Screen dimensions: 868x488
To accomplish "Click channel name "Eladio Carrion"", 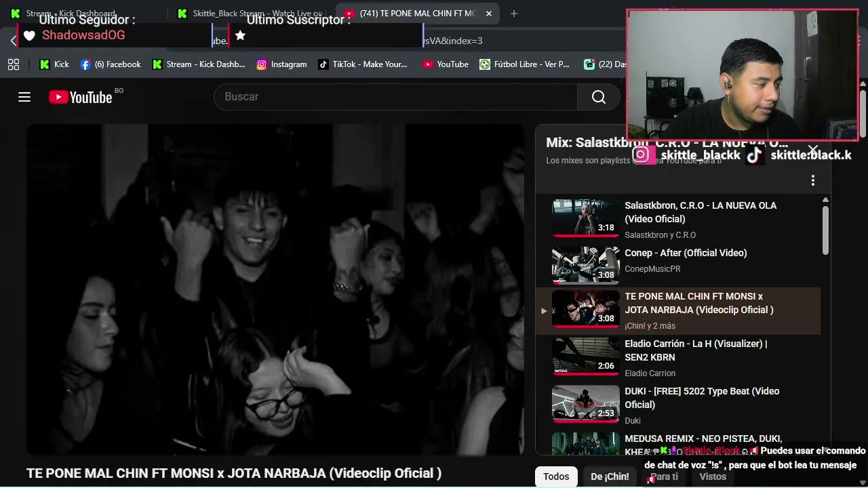I will pyautogui.click(x=650, y=373).
